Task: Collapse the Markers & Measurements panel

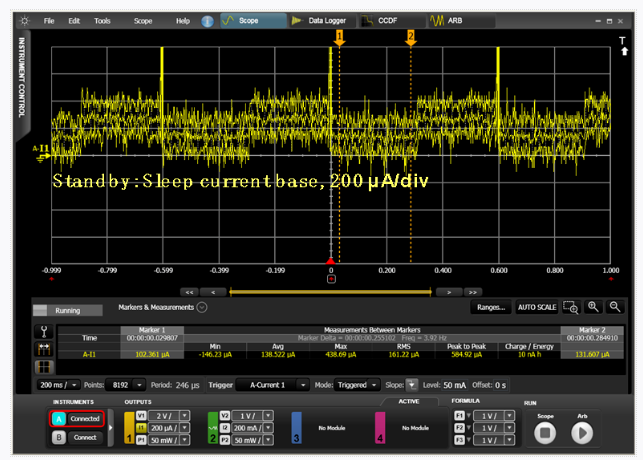Action: 202,307
